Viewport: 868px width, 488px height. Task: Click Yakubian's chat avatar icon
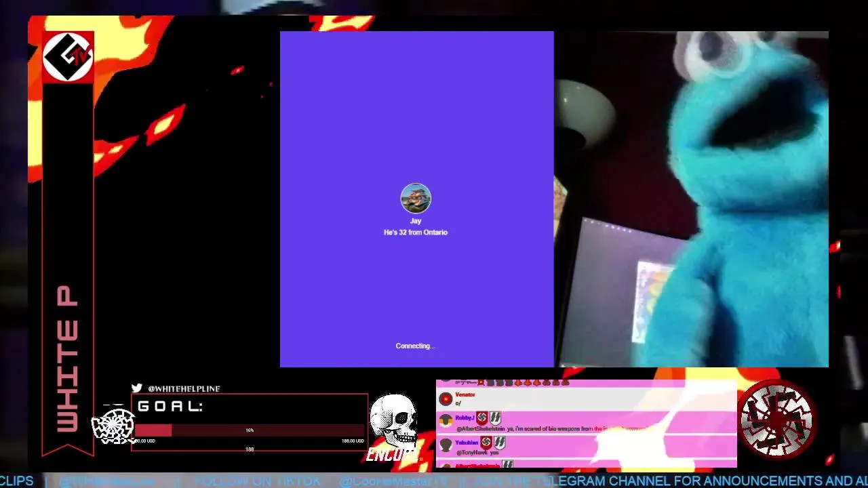(446, 445)
